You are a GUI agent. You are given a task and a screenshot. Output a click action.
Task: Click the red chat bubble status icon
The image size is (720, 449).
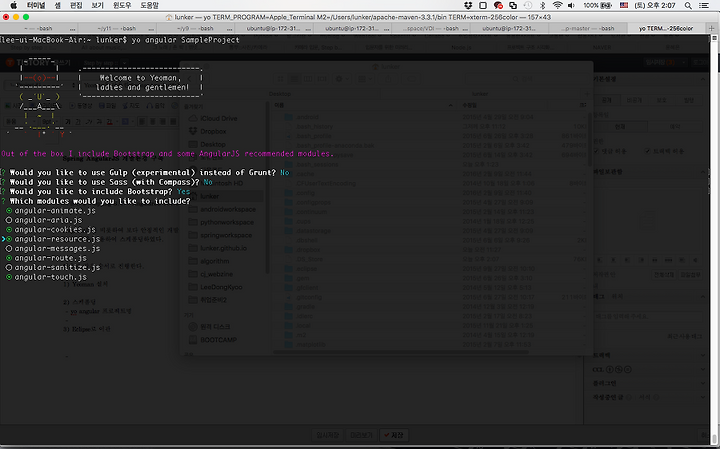click(x=498, y=6)
